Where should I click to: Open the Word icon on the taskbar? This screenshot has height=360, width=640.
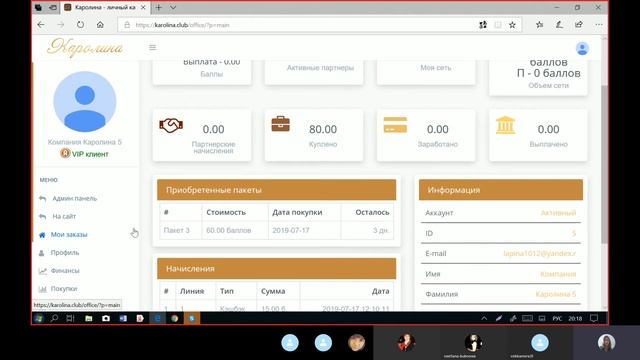click(123, 318)
